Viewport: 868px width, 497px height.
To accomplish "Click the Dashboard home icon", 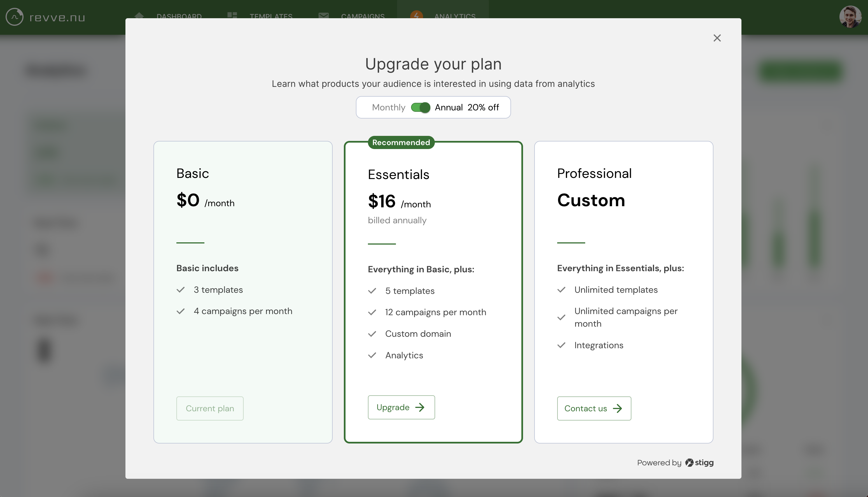I will 139,15.
